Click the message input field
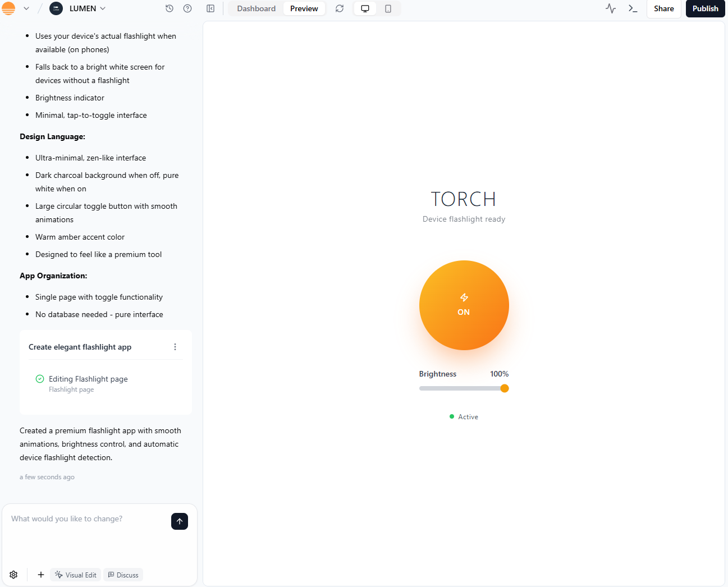Screen dimensions: 728x587 84,519
